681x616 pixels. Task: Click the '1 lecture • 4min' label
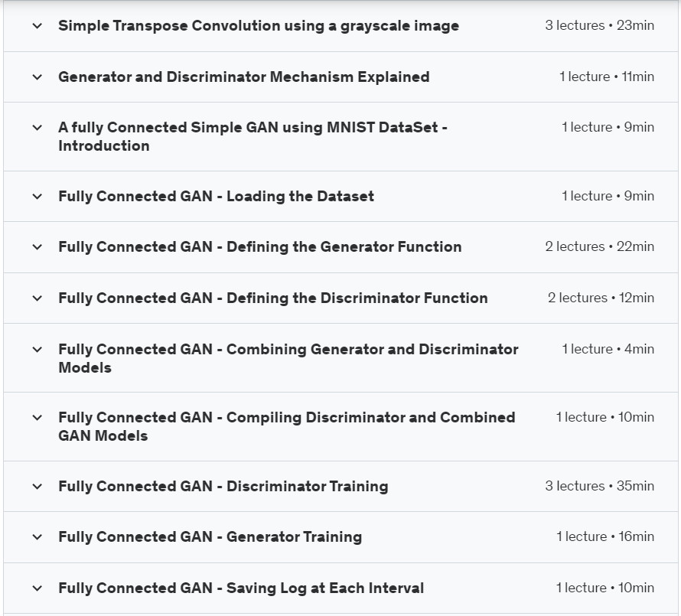coord(608,349)
